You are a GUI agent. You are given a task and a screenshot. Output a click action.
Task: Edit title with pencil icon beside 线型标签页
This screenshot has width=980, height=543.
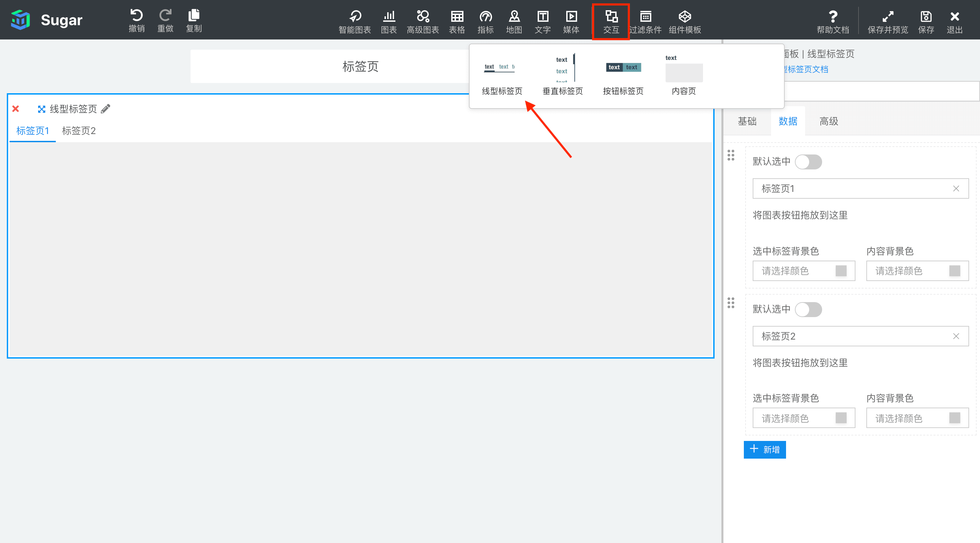(x=106, y=109)
